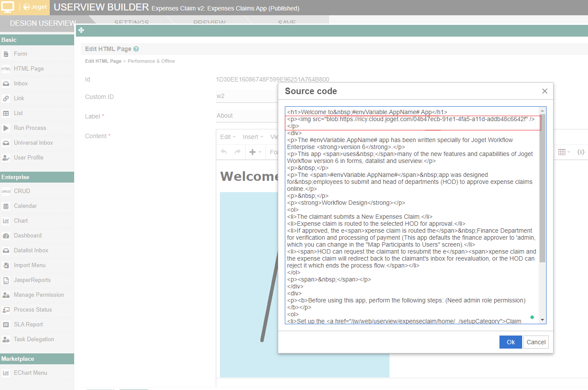Click the 'USERVIEW BUILDER' heading text
Screen dimensions: 588x390
point(101,7)
